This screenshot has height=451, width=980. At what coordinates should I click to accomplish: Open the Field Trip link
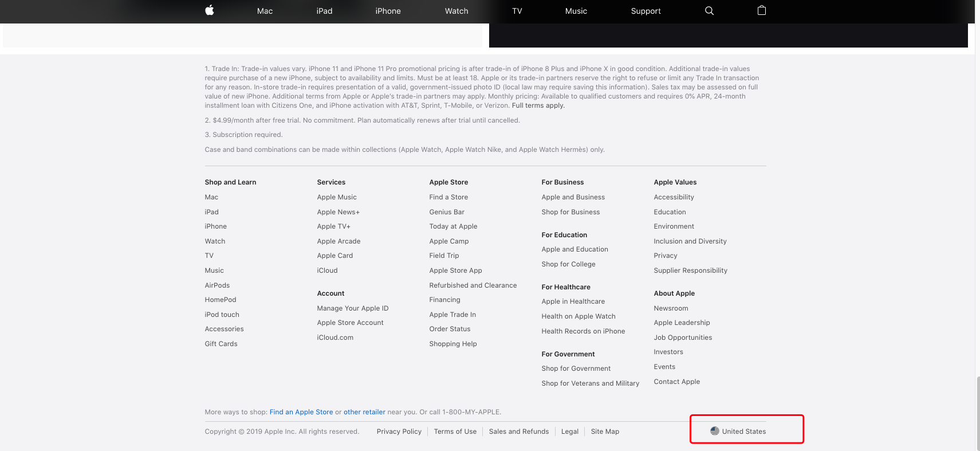(x=444, y=256)
